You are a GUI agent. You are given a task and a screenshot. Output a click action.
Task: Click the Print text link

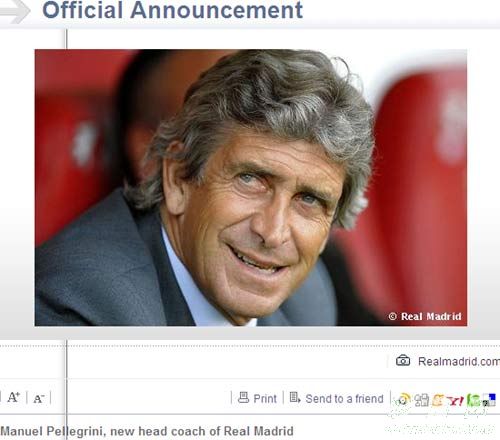tap(265, 399)
